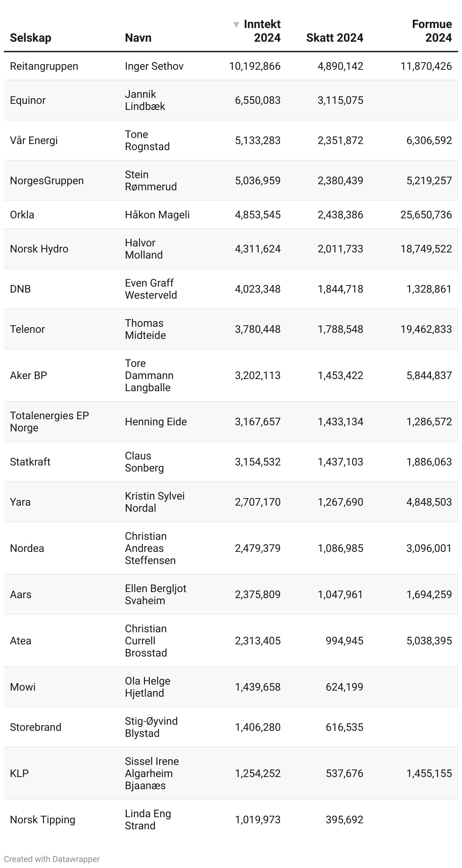Select the Totalenergies EP Norge cell
462x868 pixels.
pos(49,422)
